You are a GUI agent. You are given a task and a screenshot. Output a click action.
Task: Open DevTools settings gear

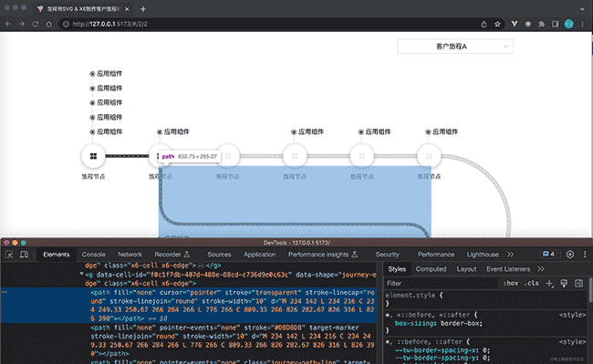pos(570,255)
